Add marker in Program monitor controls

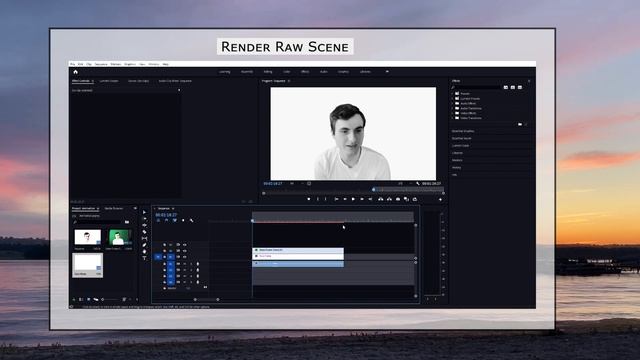pyautogui.click(x=309, y=199)
